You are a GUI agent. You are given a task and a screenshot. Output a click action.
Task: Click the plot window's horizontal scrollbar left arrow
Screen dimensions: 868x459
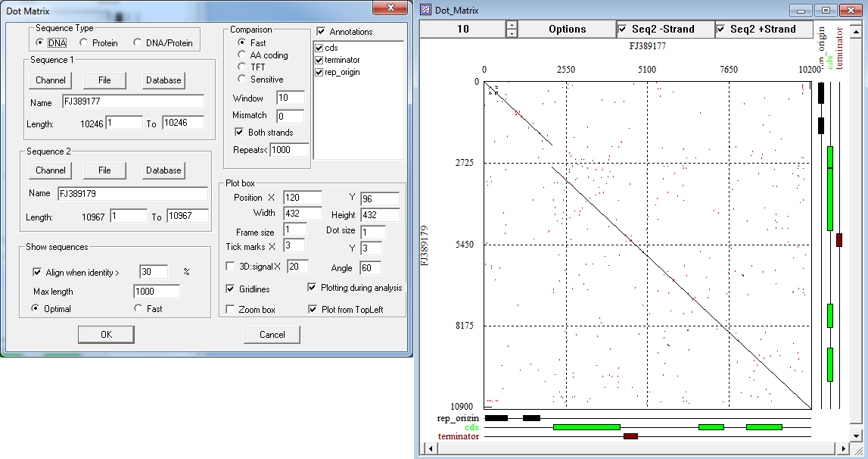[430, 448]
